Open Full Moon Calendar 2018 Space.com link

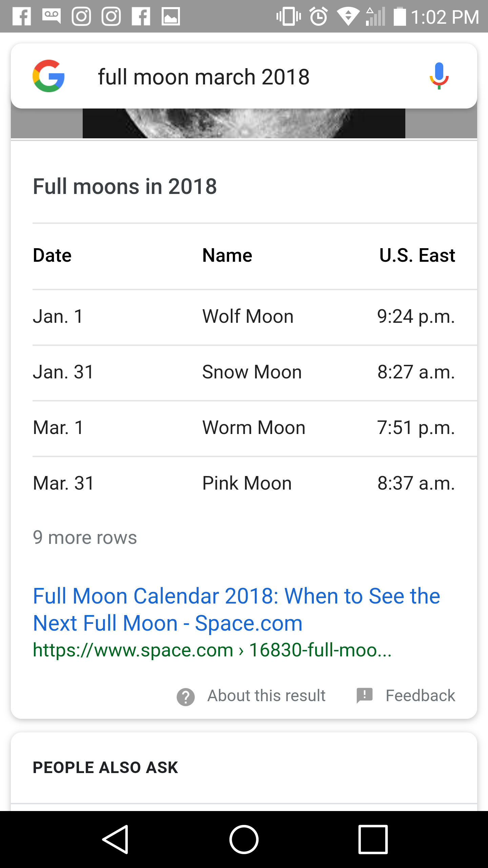click(x=237, y=609)
